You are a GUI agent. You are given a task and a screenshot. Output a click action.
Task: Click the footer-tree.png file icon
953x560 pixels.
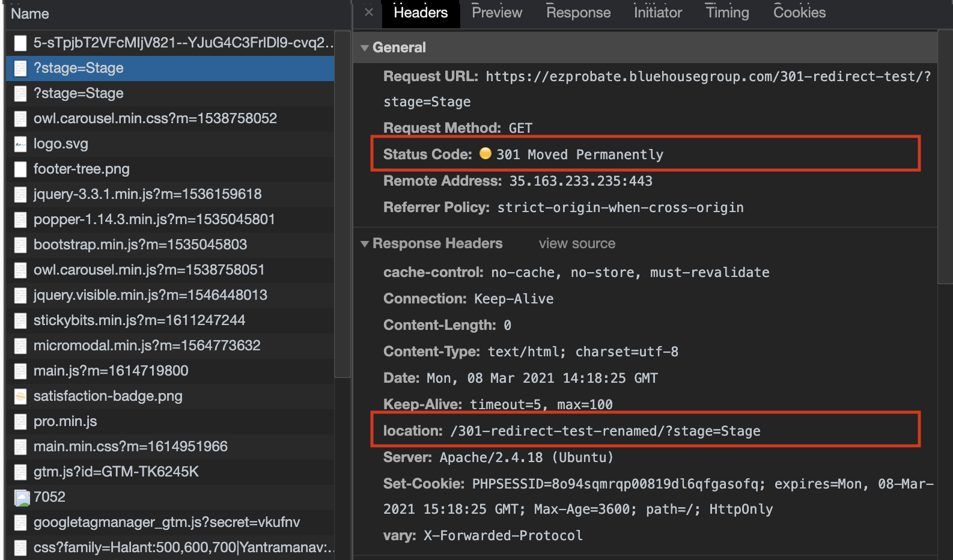[20, 169]
